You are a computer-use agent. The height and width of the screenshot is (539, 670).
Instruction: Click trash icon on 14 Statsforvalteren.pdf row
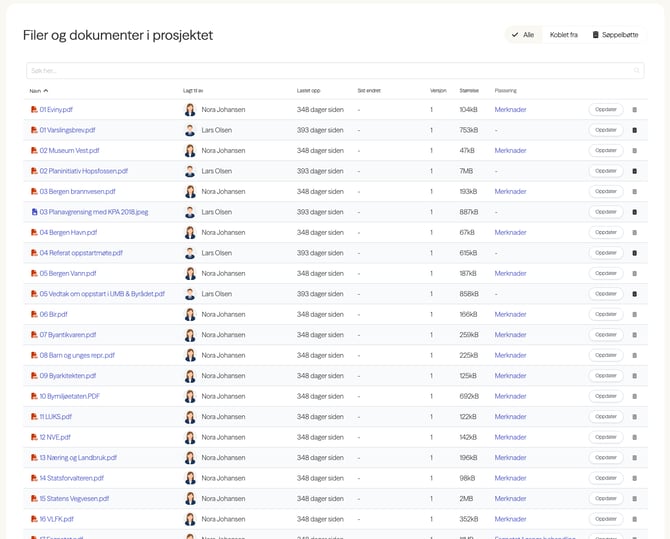pos(634,478)
